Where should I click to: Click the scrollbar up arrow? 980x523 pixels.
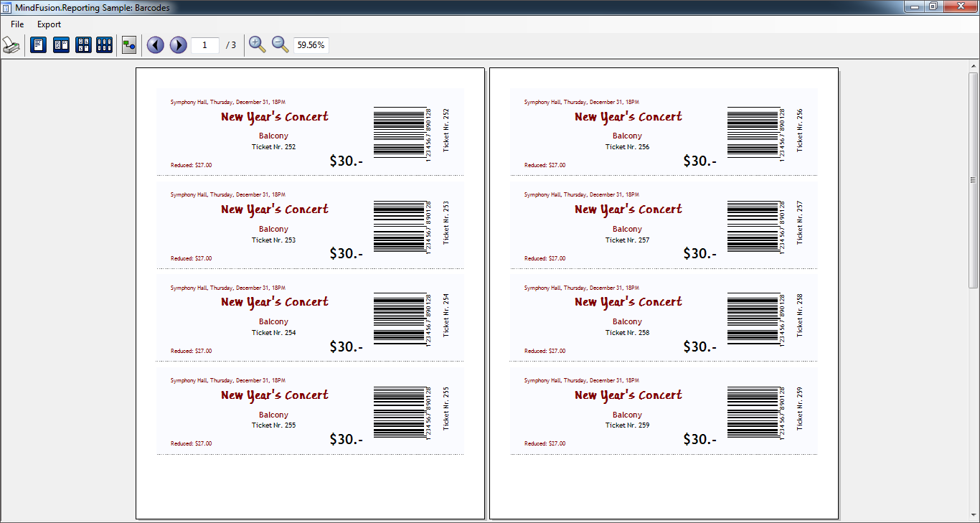pos(974,66)
